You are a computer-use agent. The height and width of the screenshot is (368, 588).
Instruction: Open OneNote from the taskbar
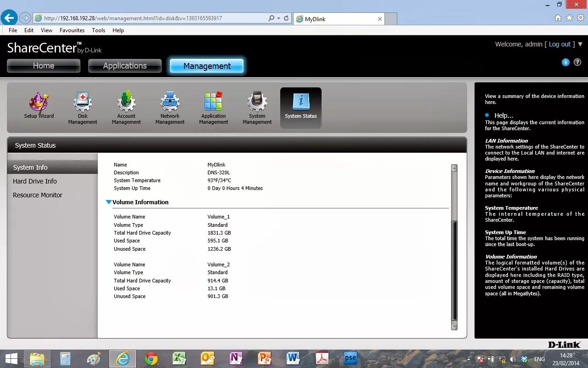point(236,359)
